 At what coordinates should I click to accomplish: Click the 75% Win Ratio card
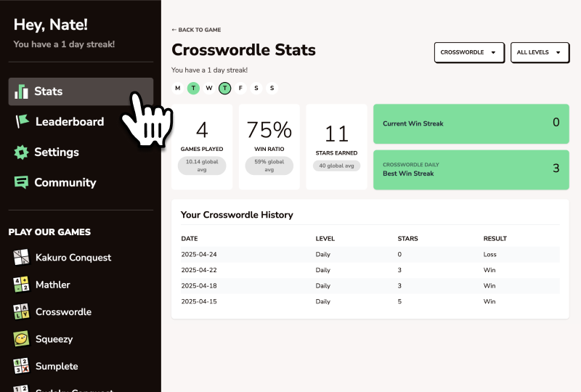(269, 147)
